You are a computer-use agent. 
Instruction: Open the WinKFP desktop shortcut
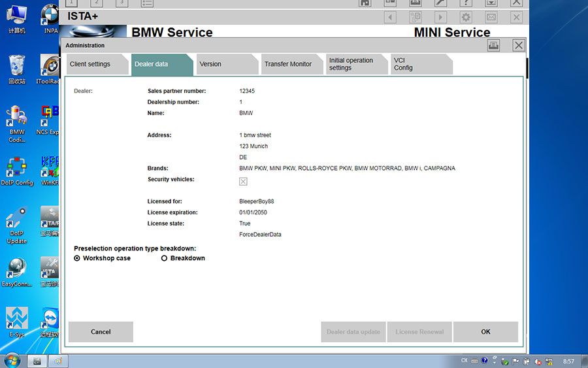point(50,171)
